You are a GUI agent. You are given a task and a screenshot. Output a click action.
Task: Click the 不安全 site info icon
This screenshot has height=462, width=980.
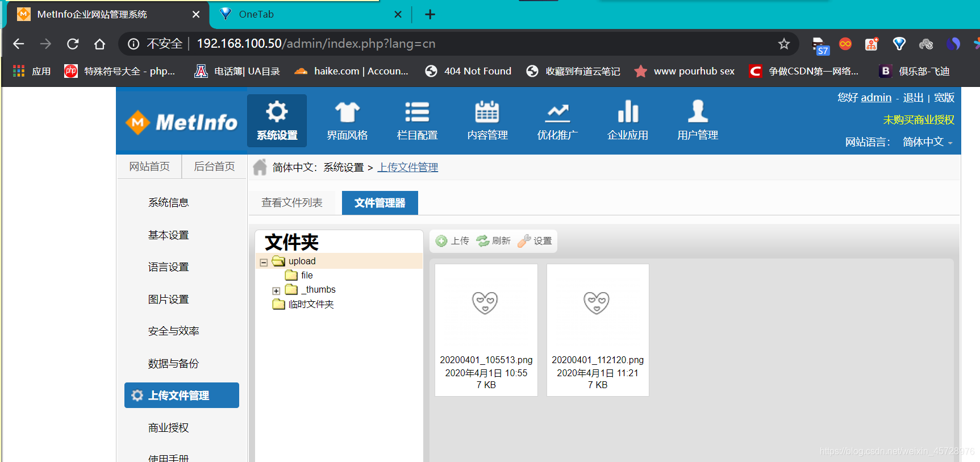(x=134, y=44)
